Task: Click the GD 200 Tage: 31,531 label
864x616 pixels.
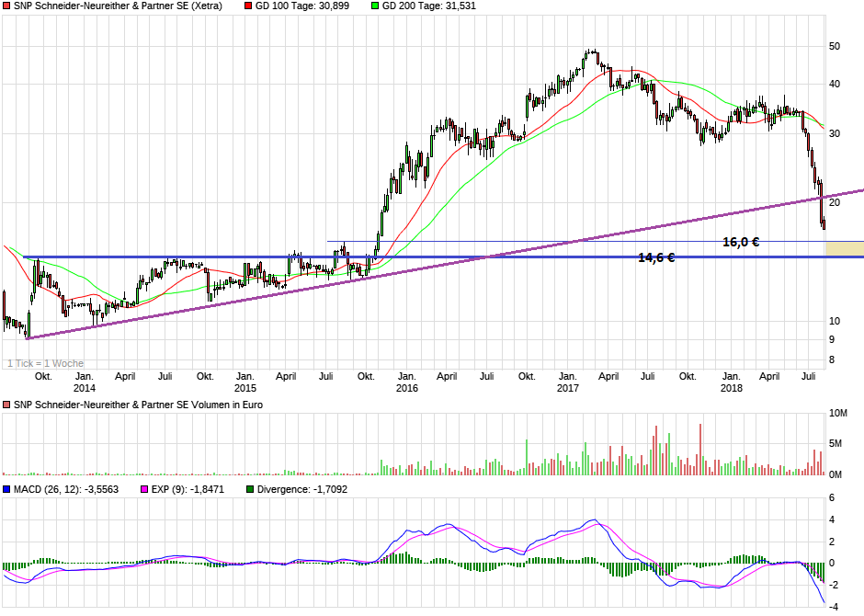Action: [428, 6]
